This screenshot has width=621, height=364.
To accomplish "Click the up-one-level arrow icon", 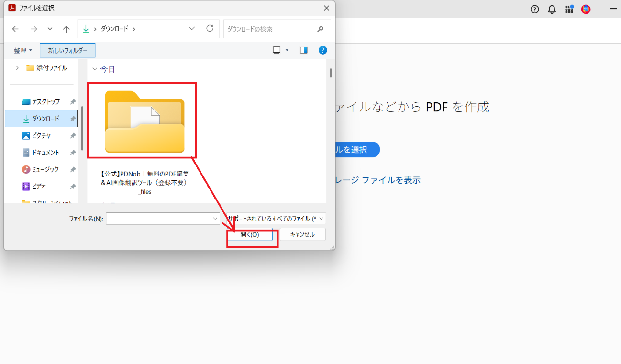I will pos(67,29).
